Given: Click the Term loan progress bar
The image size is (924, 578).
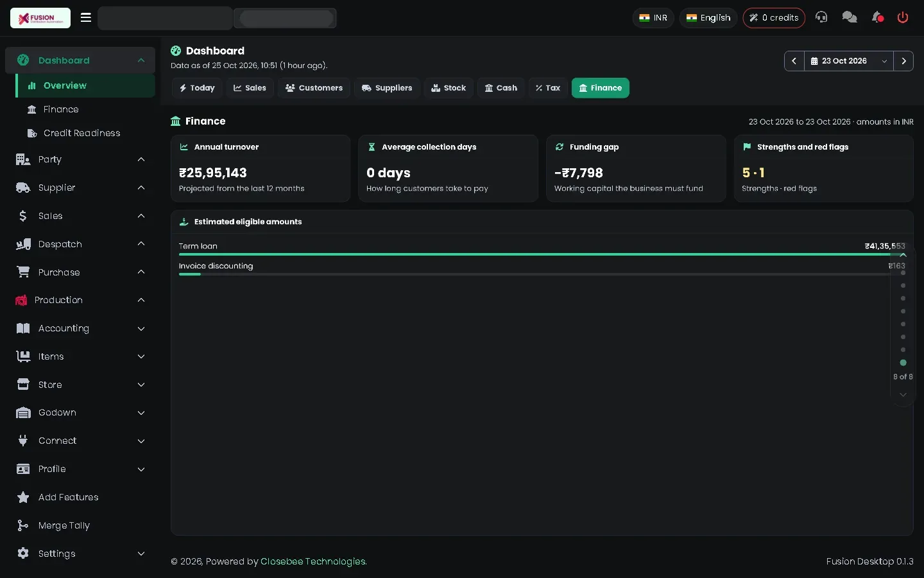Looking at the screenshot, I should [542, 254].
